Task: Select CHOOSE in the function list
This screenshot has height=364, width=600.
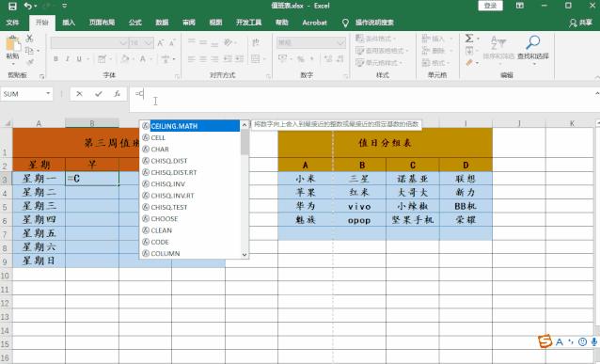Action: (191, 218)
